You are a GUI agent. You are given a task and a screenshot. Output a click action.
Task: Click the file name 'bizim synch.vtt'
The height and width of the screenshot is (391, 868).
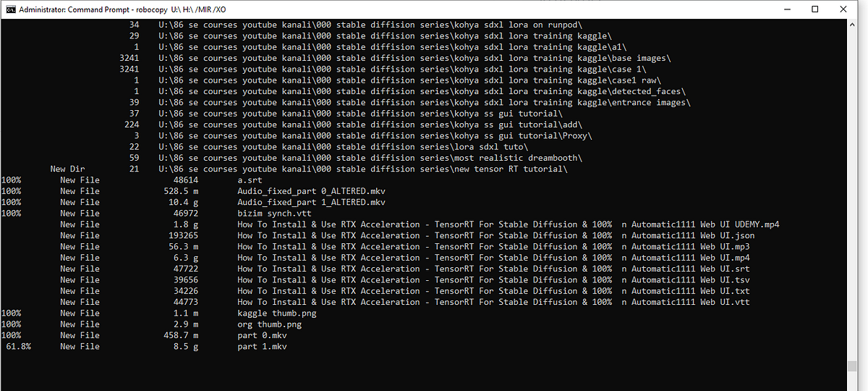tap(276, 214)
